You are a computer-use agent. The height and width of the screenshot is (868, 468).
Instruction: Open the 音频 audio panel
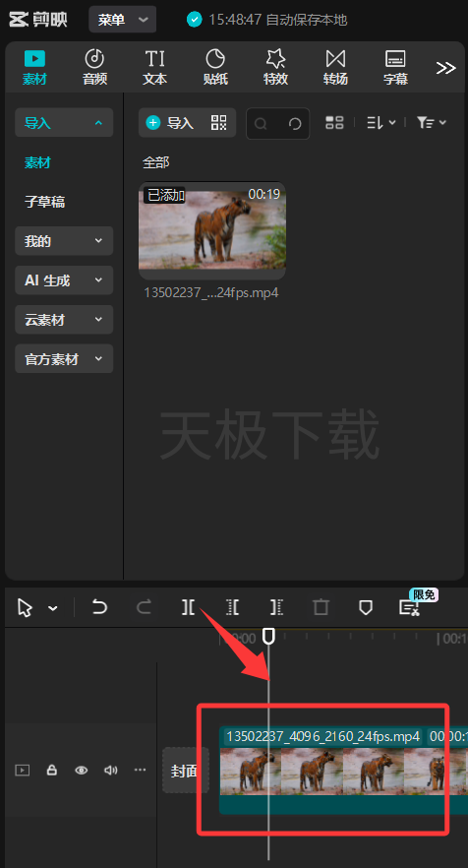click(x=94, y=67)
